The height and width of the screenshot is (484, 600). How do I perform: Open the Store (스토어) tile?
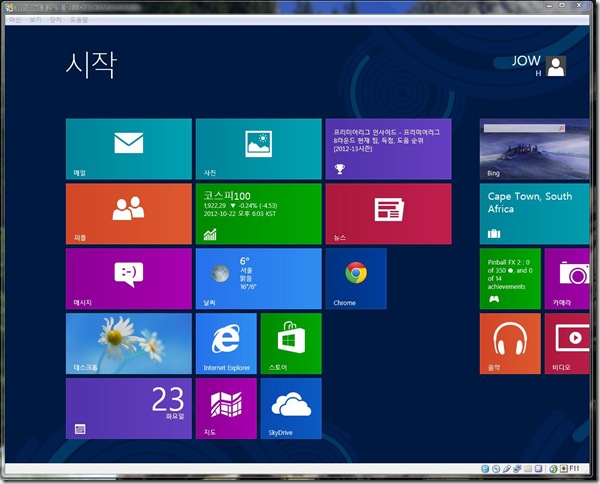tap(291, 343)
